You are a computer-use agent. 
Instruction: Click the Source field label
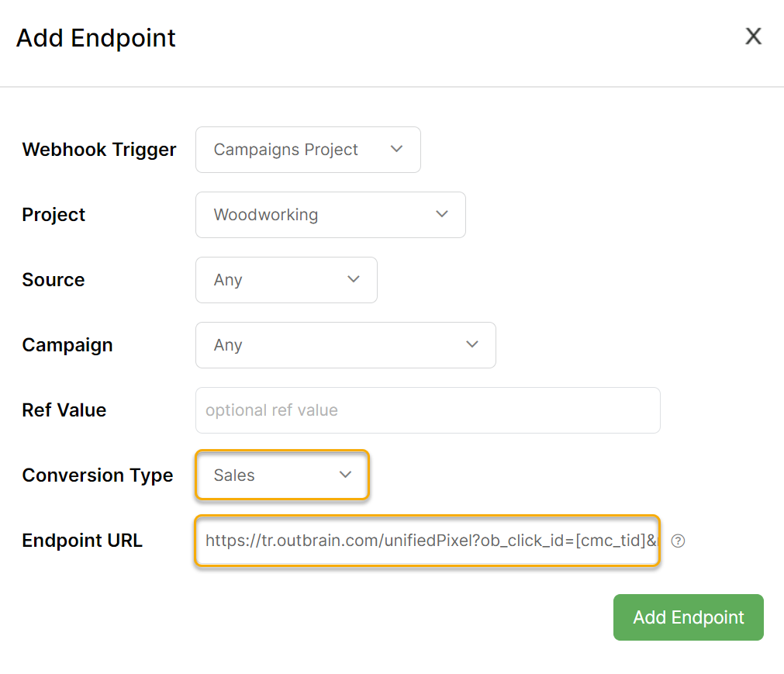(54, 280)
